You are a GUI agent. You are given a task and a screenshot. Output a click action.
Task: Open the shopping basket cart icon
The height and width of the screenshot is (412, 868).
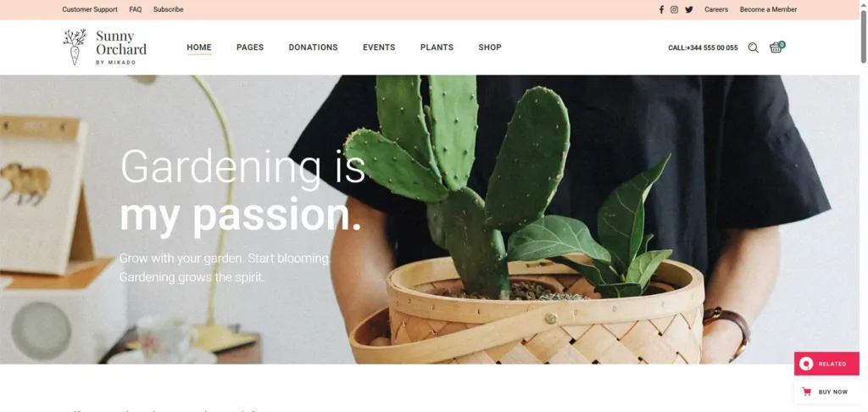[x=776, y=47]
